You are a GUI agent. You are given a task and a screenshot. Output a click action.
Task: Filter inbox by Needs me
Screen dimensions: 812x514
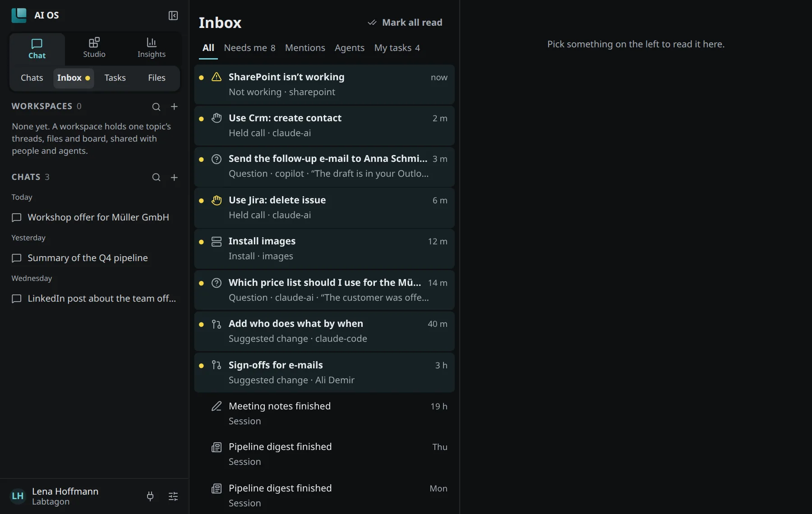point(249,48)
